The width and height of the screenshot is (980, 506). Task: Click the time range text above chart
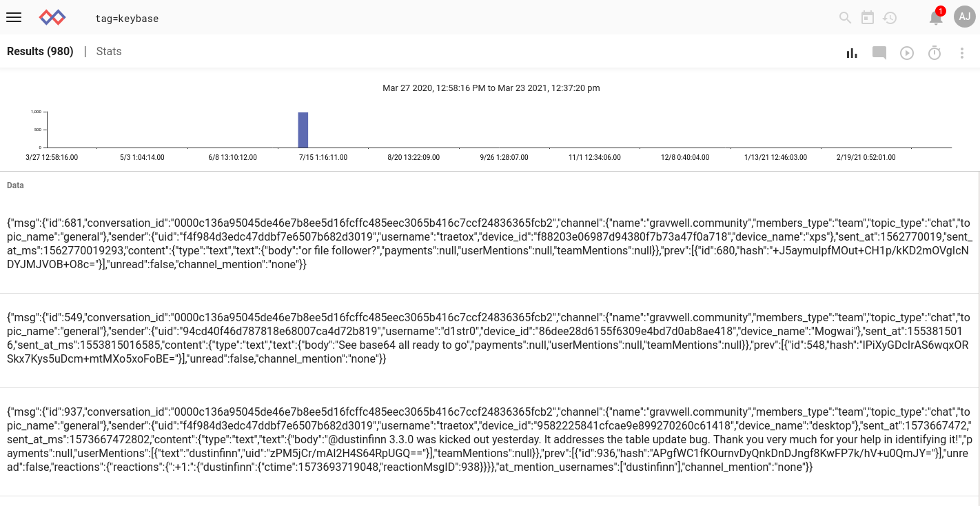pyautogui.click(x=491, y=88)
